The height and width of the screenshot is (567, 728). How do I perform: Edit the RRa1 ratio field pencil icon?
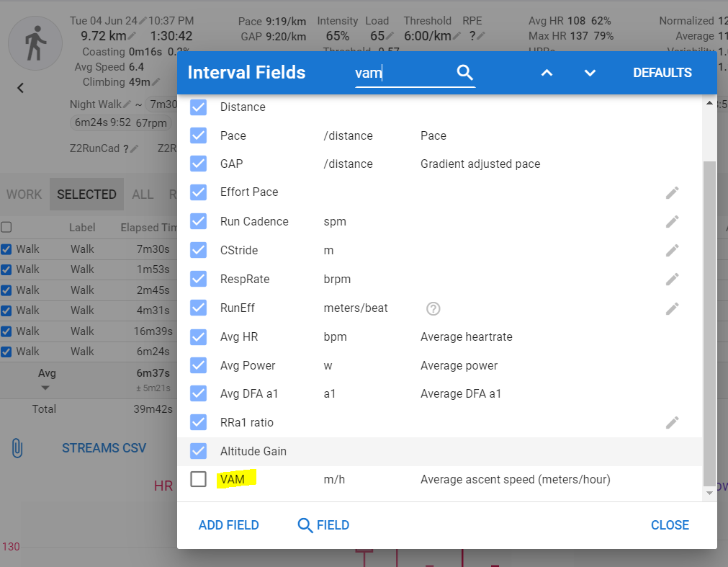673,423
